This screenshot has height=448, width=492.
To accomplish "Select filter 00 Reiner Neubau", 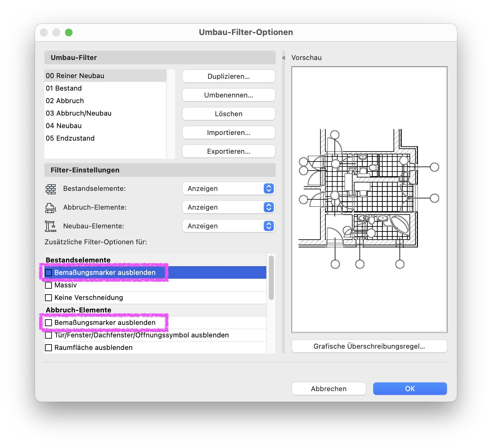I will coord(105,76).
